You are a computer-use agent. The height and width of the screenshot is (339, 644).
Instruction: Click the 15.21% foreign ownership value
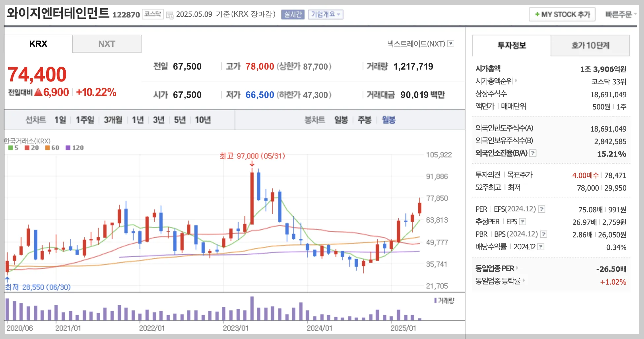pos(612,154)
